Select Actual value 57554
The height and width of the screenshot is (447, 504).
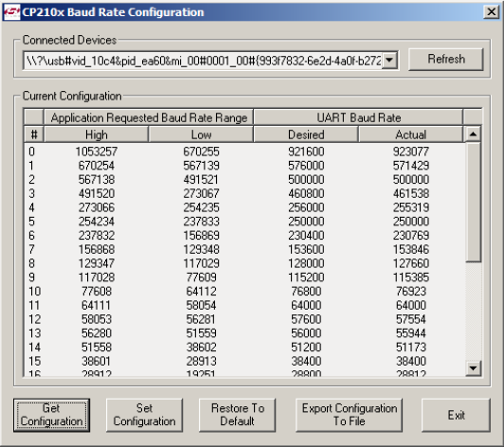(411, 319)
